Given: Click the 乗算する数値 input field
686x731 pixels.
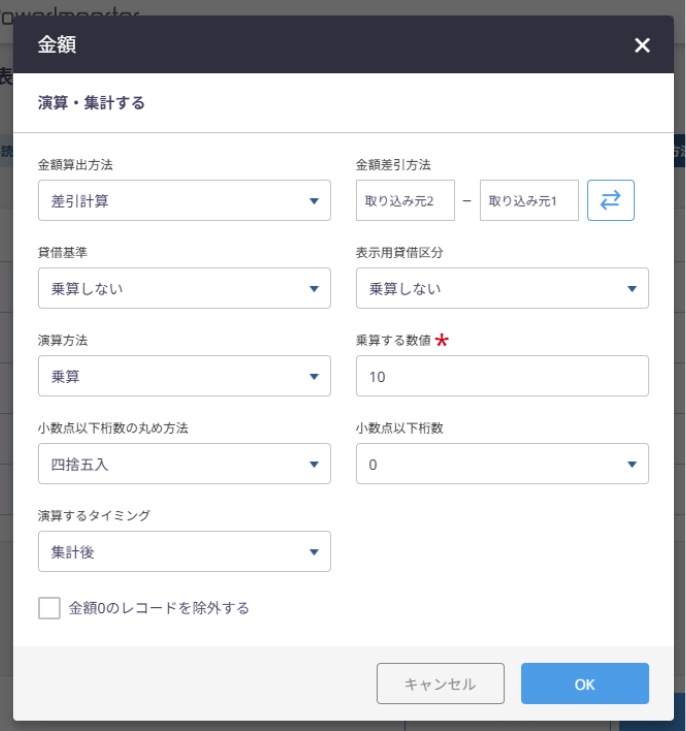Looking at the screenshot, I should pyautogui.click(x=502, y=376).
